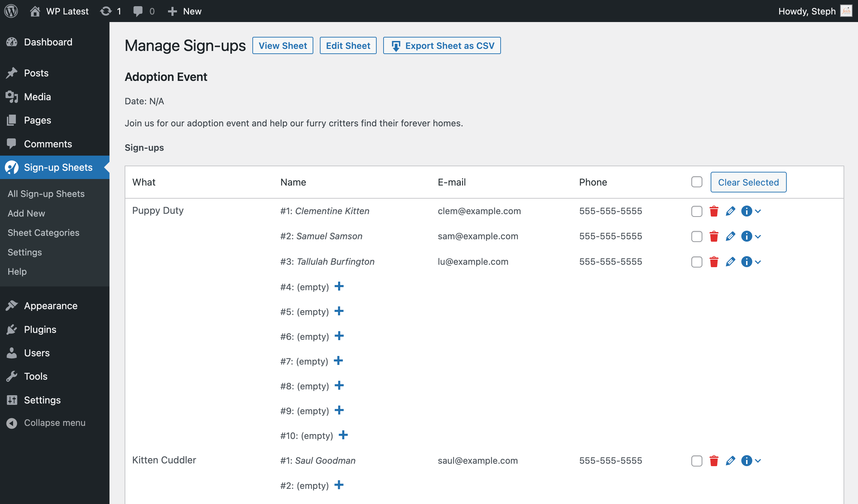Check the box for Clementine Kitten
858x504 pixels.
pyautogui.click(x=697, y=211)
